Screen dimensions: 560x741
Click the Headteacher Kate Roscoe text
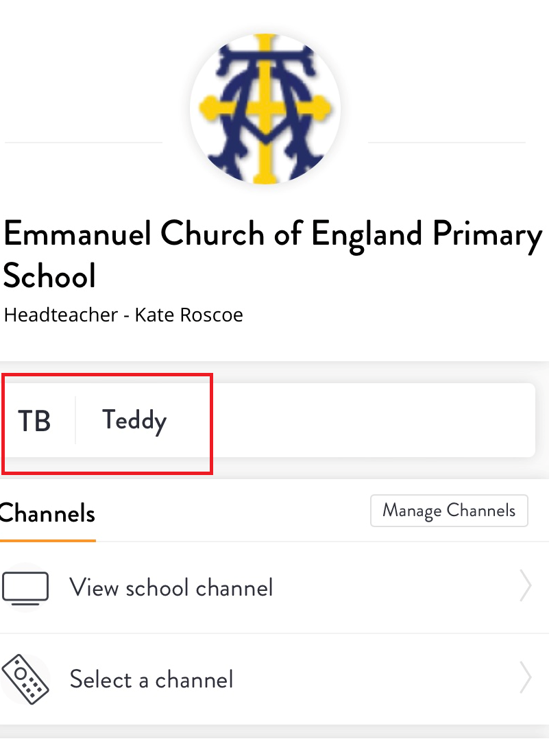pyautogui.click(x=123, y=315)
